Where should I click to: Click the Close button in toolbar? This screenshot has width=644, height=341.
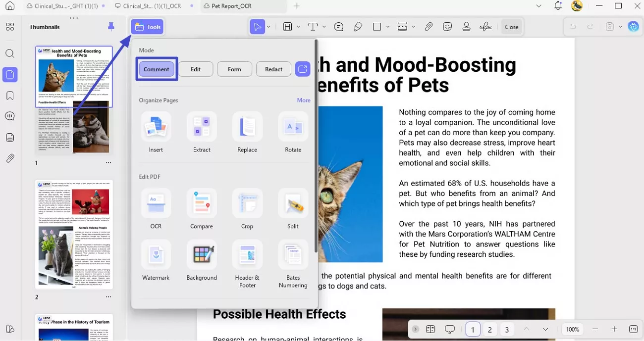[x=512, y=27]
